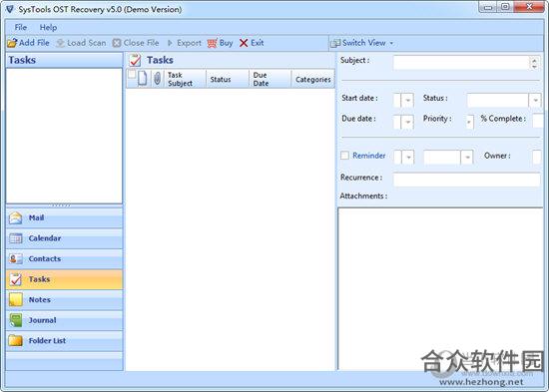Click the Export arrow icon
The width and height of the screenshot is (549, 392).
[170, 43]
